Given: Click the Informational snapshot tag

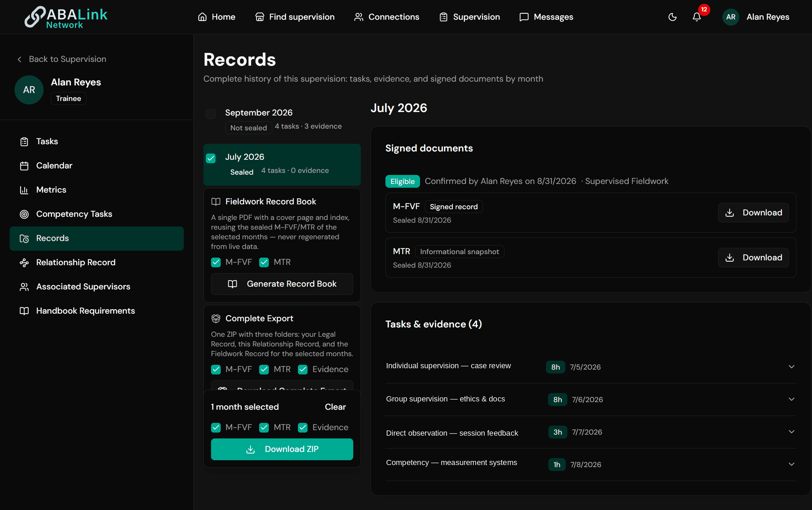Looking at the screenshot, I should pos(459,252).
